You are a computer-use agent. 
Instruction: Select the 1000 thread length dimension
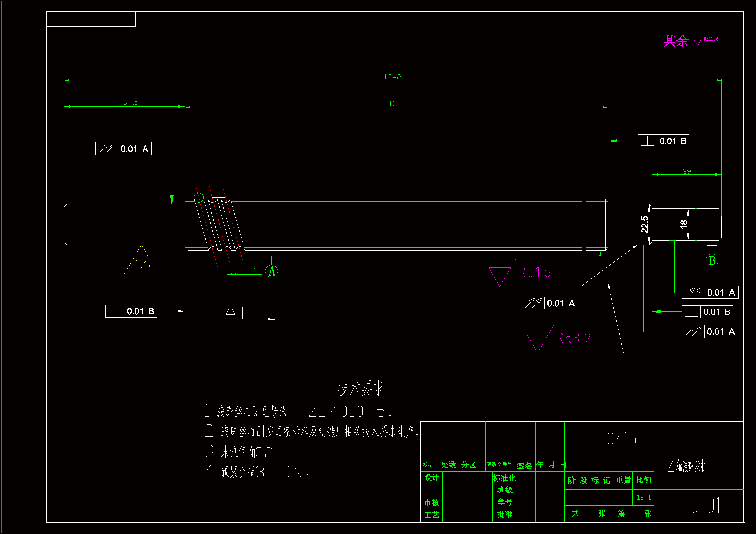(396, 104)
